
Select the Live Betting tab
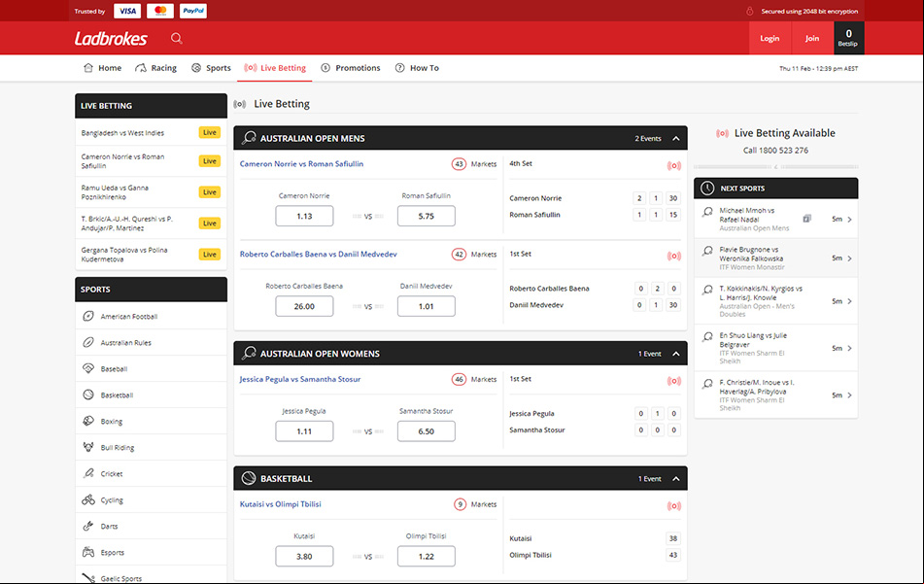(275, 68)
